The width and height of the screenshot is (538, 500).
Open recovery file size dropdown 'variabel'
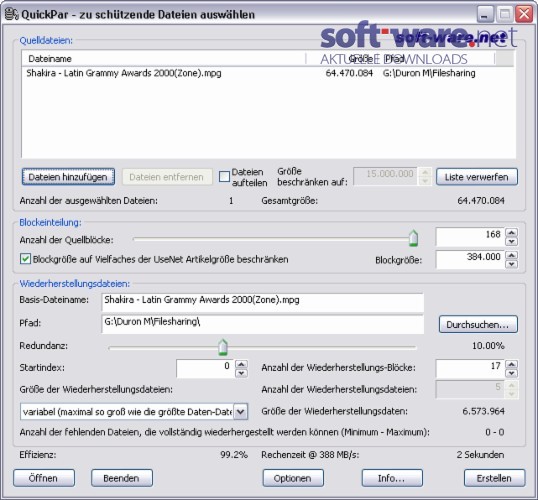point(241,411)
